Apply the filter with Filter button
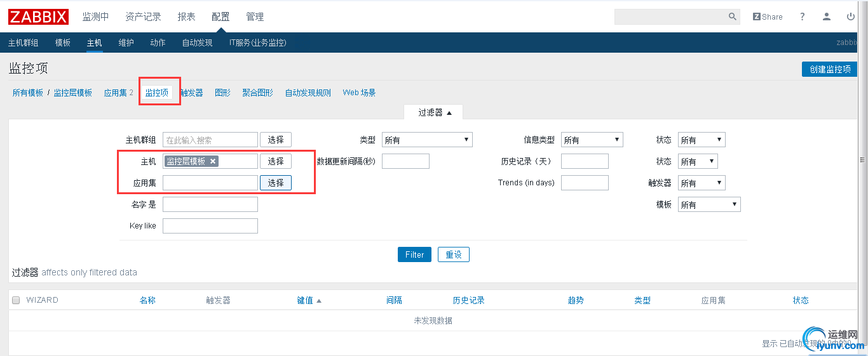Image resolution: width=868 pixels, height=356 pixels. 414,254
